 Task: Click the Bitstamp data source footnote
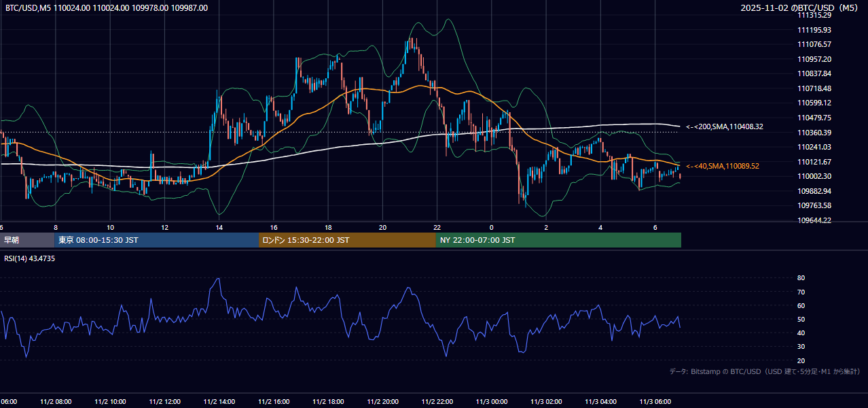[765, 371]
